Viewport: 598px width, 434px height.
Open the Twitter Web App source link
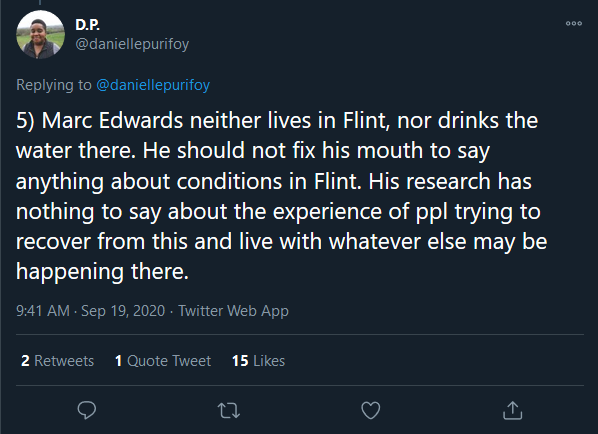click(x=233, y=311)
